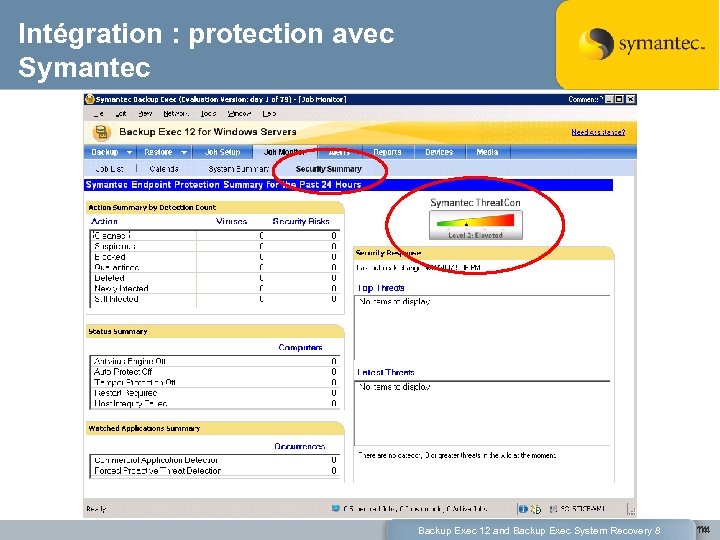Select the Newly Infected row
Viewport: 720px width, 540px height.
pos(215,288)
